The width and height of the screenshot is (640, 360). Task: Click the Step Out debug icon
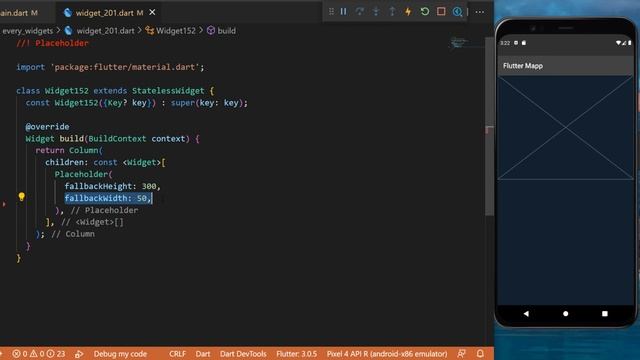392,11
